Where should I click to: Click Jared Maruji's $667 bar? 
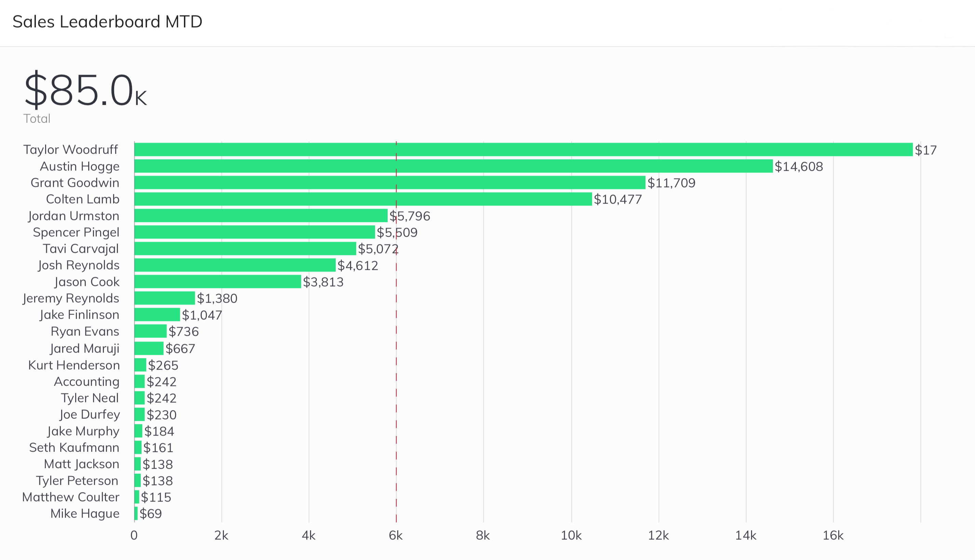click(x=149, y=349)
